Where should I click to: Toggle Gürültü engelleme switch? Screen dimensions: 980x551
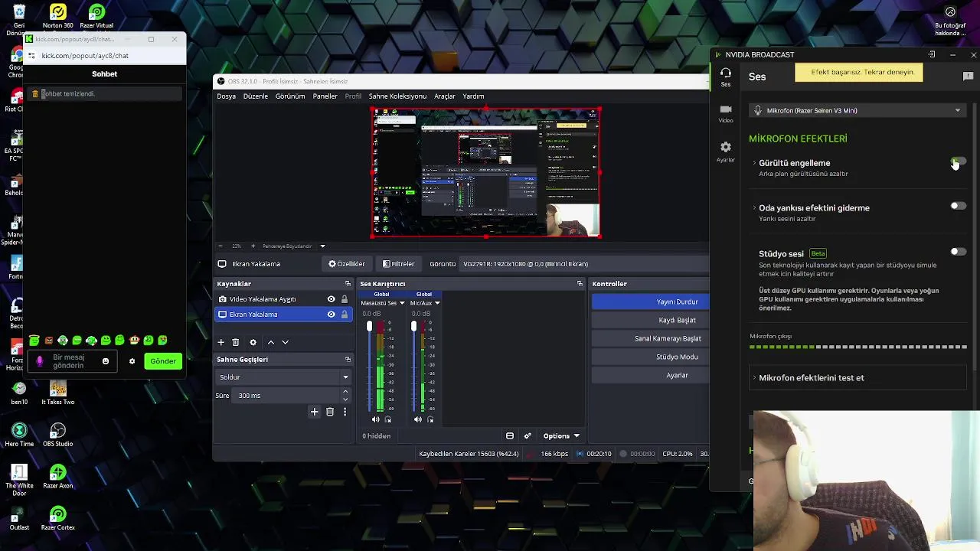tap(958, 161)
